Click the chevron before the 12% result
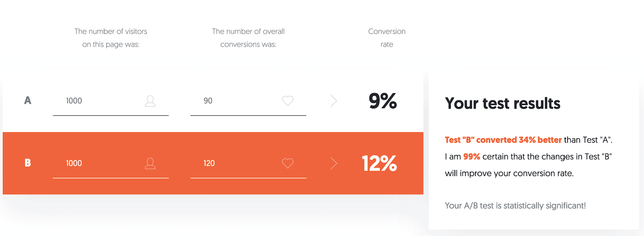Viewport: 644px width, 236px height. click(333, 163)
